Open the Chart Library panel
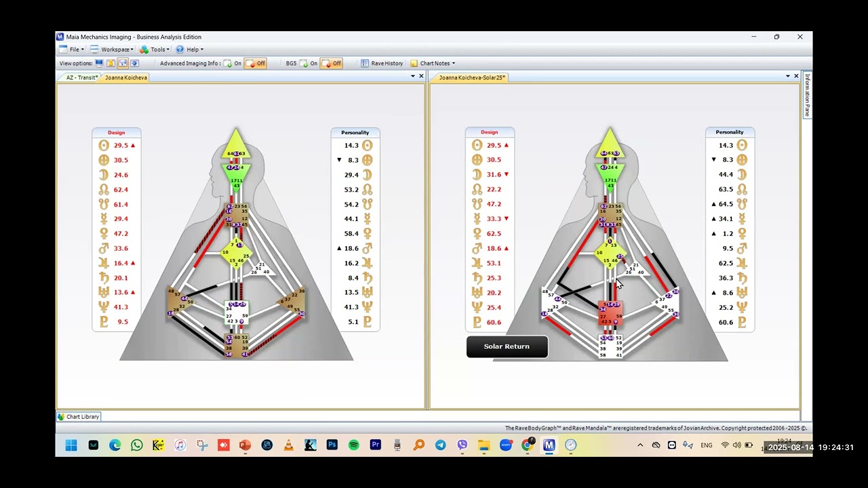Screen dimensions: 868x488 coord(79,417)
